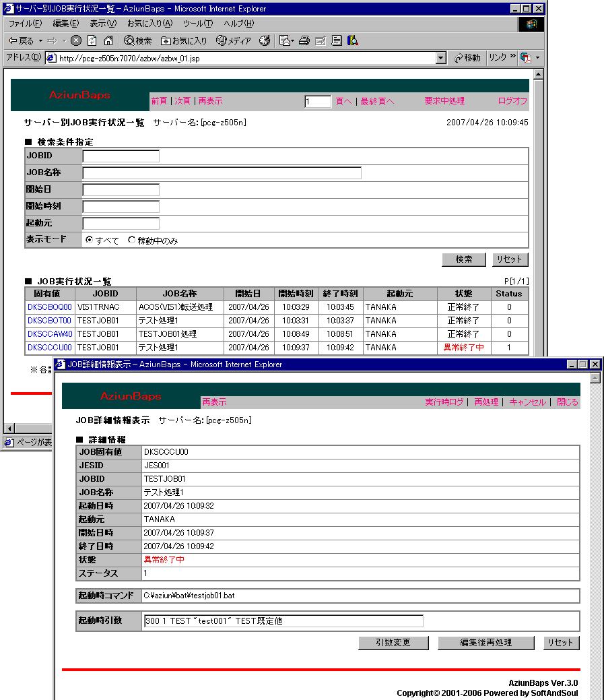Click main window horizontal scroll left arrow
The image size is (604, 700).
coord(9,428)
